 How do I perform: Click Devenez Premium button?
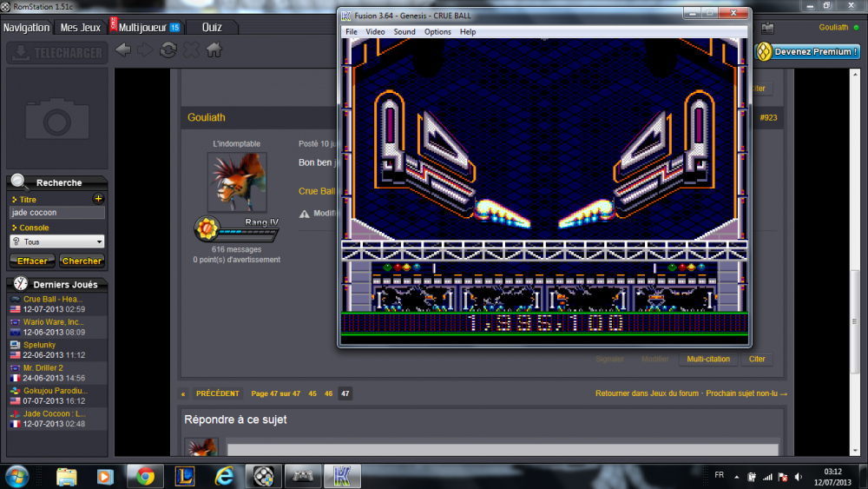807,51
